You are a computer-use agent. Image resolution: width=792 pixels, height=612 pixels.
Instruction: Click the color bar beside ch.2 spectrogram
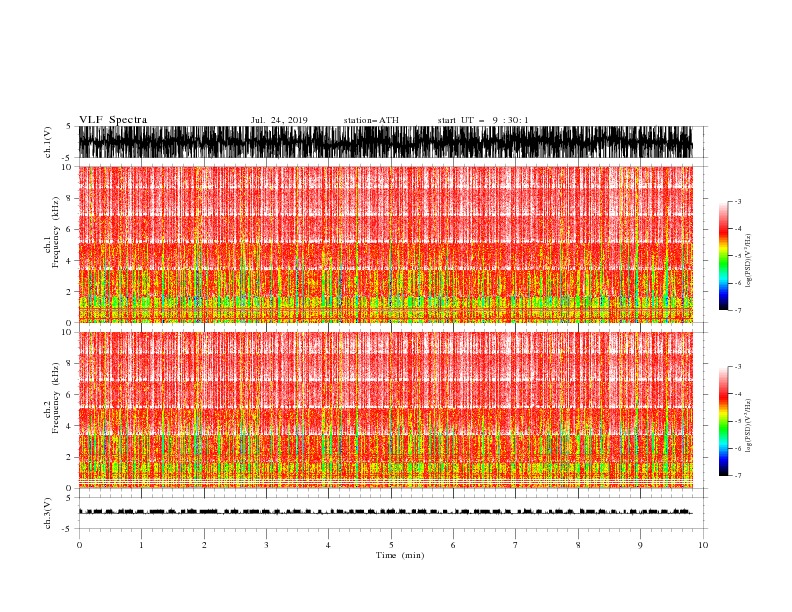(723, 421)
